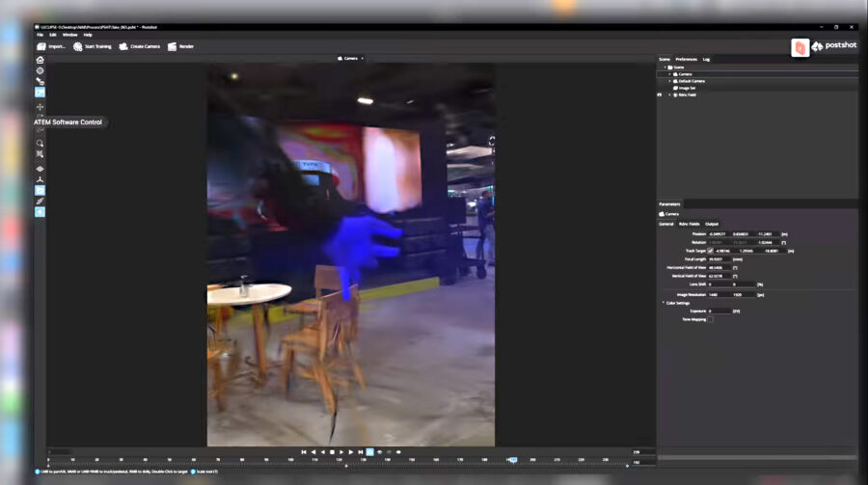Click the Exposure input field

[x=719, y=311]
